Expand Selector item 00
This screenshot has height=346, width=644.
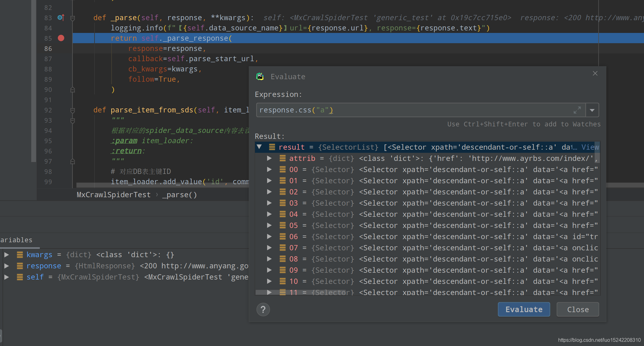[269, 170]
